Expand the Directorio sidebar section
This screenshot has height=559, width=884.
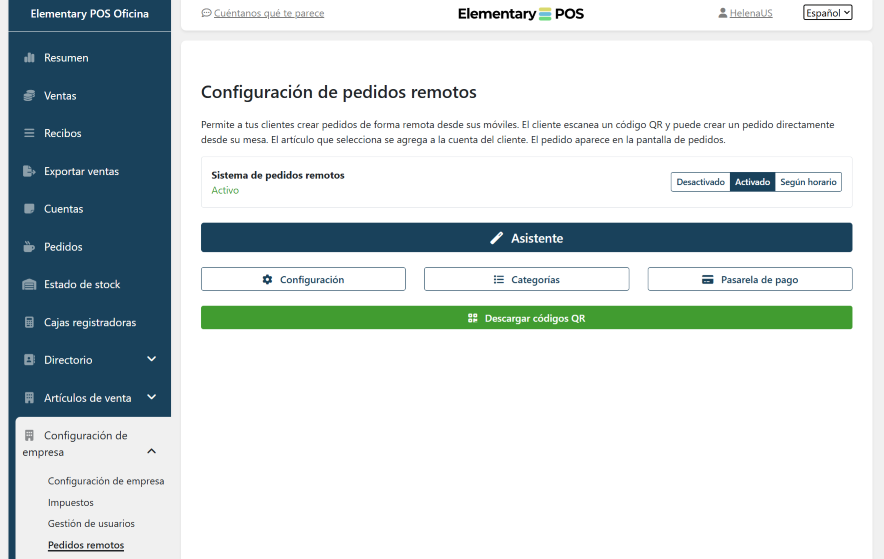coord(152,359)
